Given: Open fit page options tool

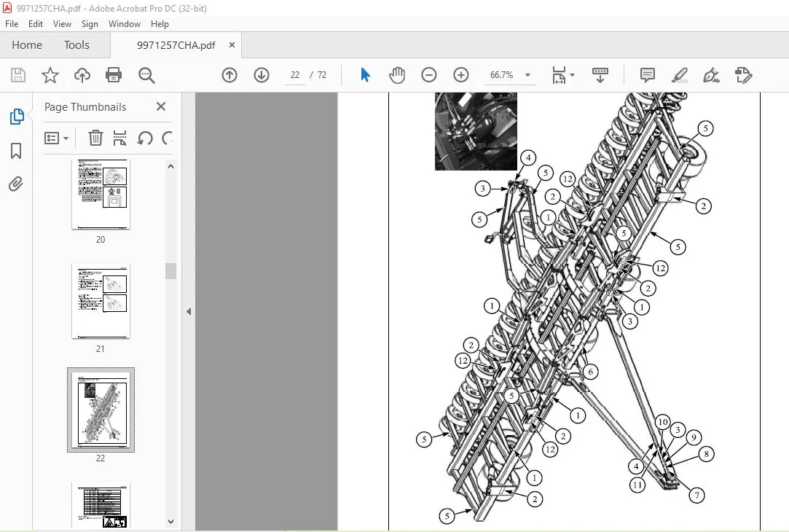Looking at the screenshot, I should point(559,75).
